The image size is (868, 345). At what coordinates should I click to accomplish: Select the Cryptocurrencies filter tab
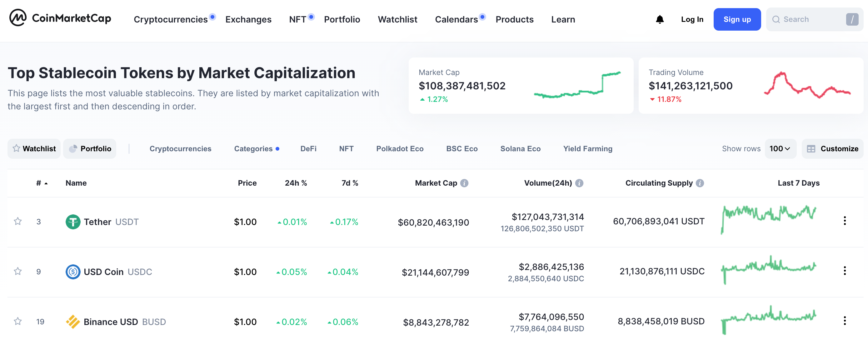tap(180, 148)
